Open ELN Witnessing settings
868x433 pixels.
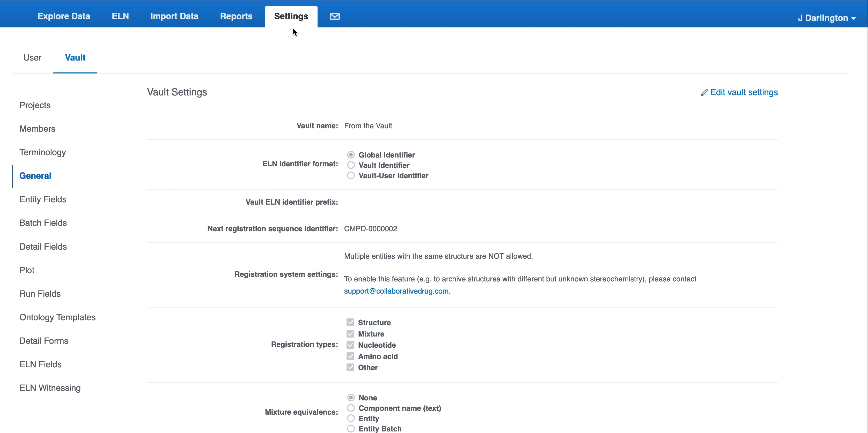coord(50,388)
